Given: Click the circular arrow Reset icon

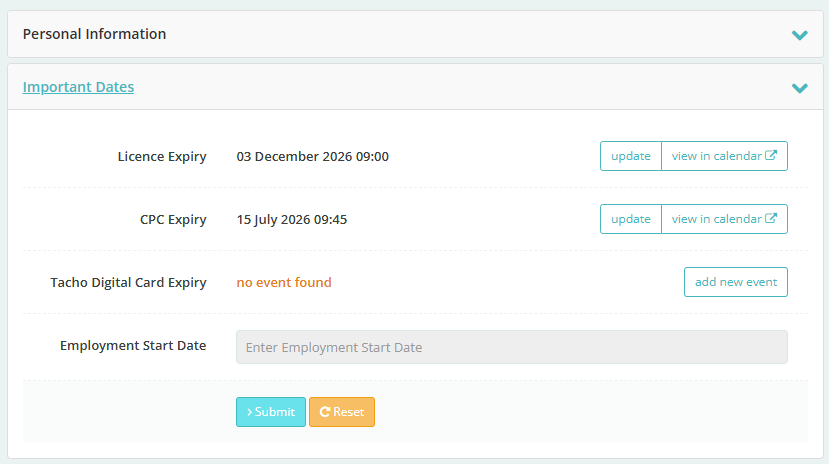Looking at the screenshot, I should click(324, 412).
